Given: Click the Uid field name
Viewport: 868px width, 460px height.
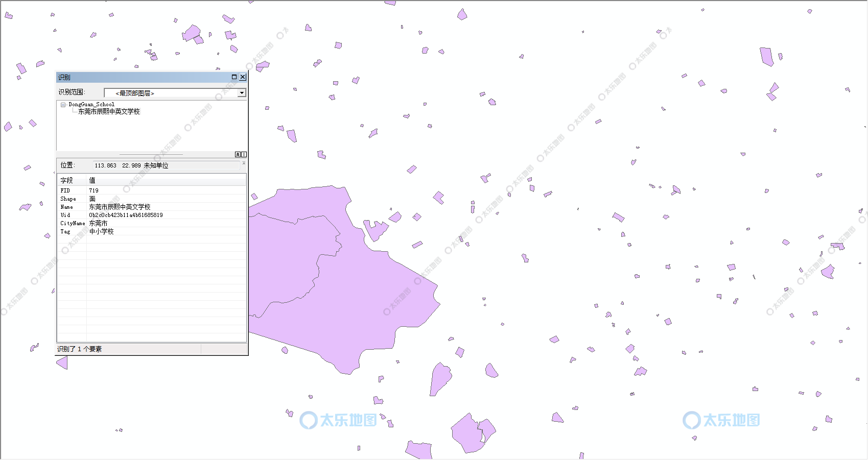Looking at the screenshot, I should [x=65, y=215].
